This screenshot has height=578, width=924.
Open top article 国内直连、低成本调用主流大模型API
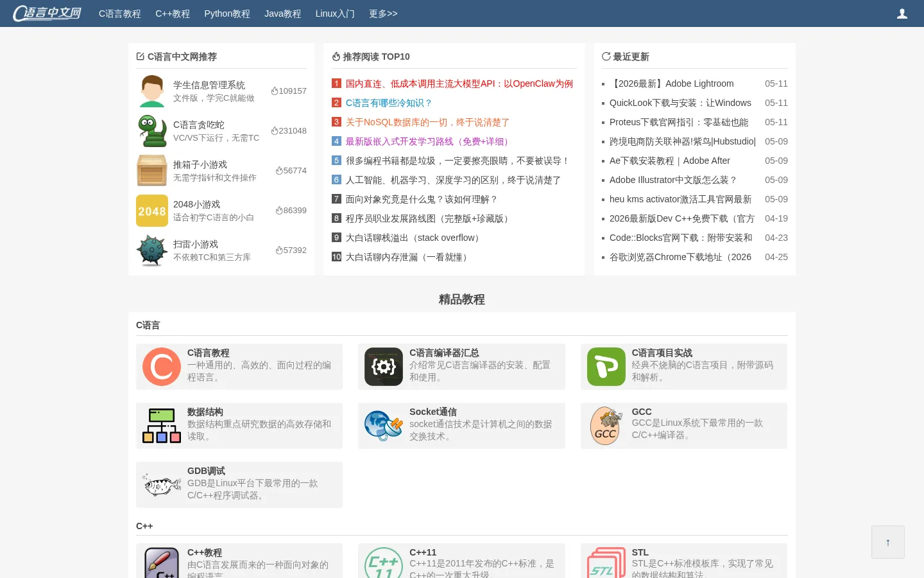tap(459, 83)
